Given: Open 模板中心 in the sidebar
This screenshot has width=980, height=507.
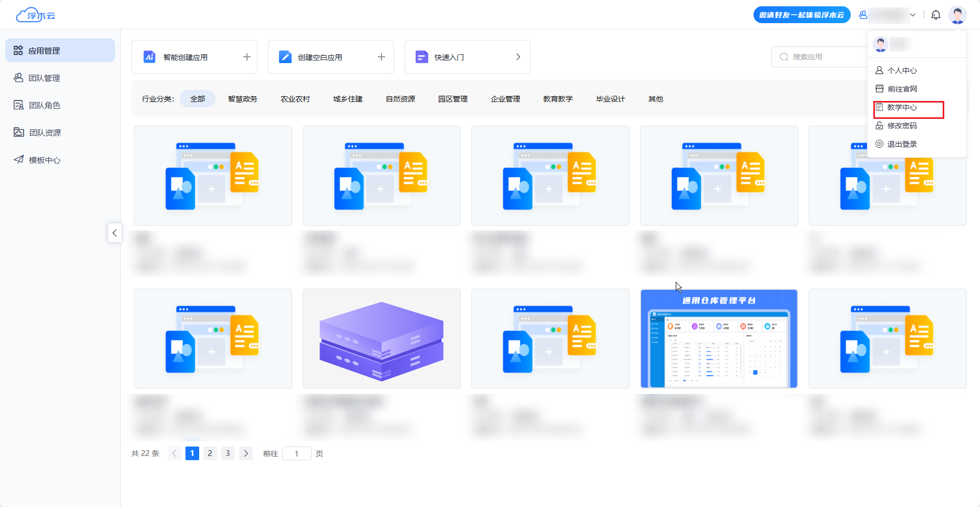Looking at the screenshot, I should (x=44, y=160).
